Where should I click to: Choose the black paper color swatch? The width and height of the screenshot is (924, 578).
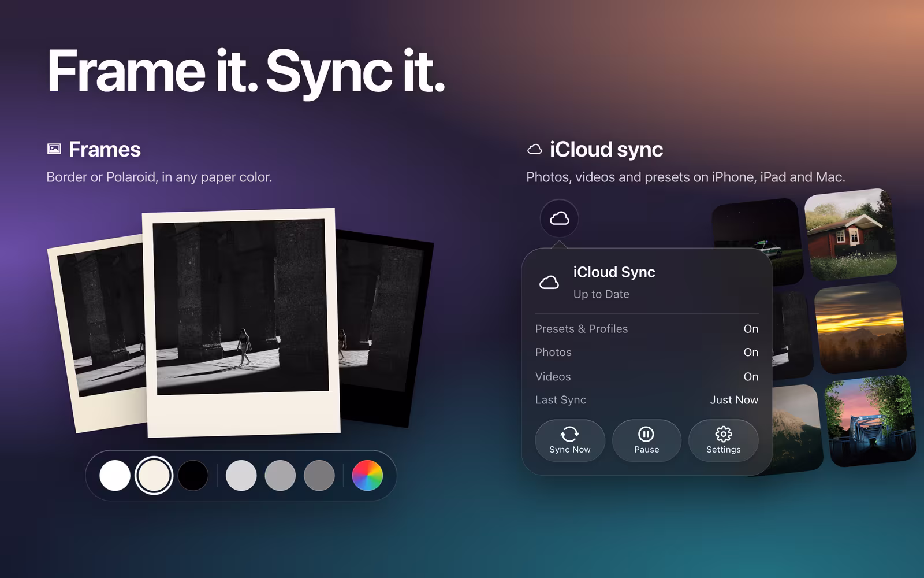coord(193,476)
